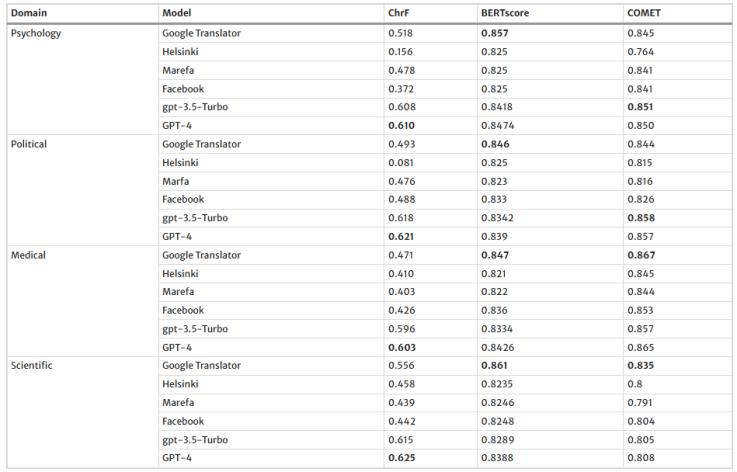
Task: Select the Psychology domain cell
Action: pyautogui.click(x=36, y=33)
